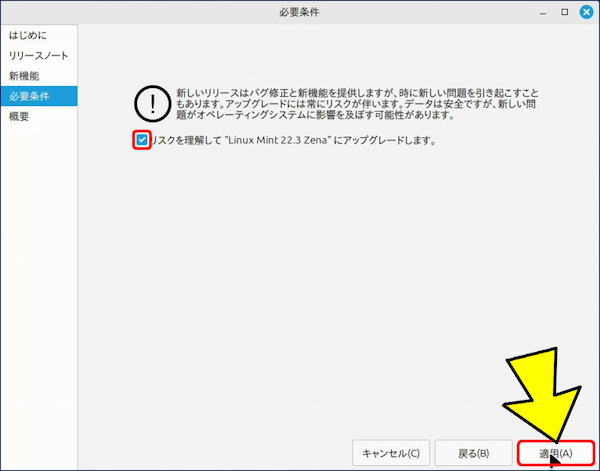The height and width of the screenshot is (471, 600).
Task: Open the はじめに page in sidebar
Action: point(39,36)
